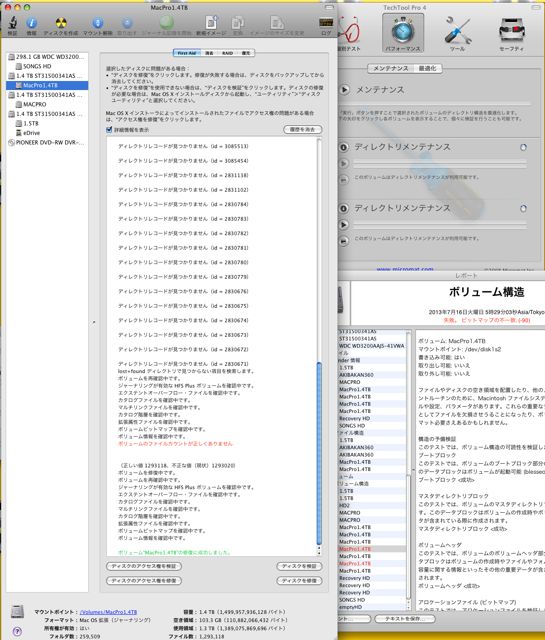Toggle TechTool Pro toolbar pill button
The height and width of the screenshot is (640, 545).
point(536,7)
